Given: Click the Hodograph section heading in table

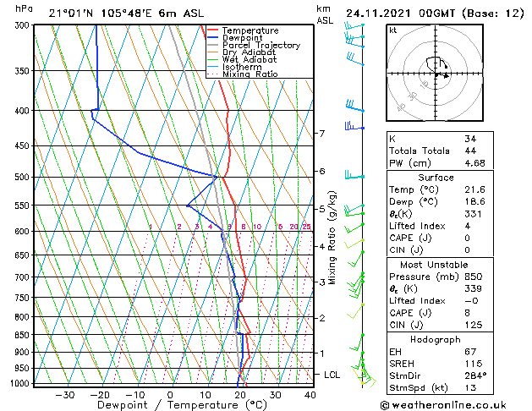Looking at the screenshot, I should click(x=436, y=340).
